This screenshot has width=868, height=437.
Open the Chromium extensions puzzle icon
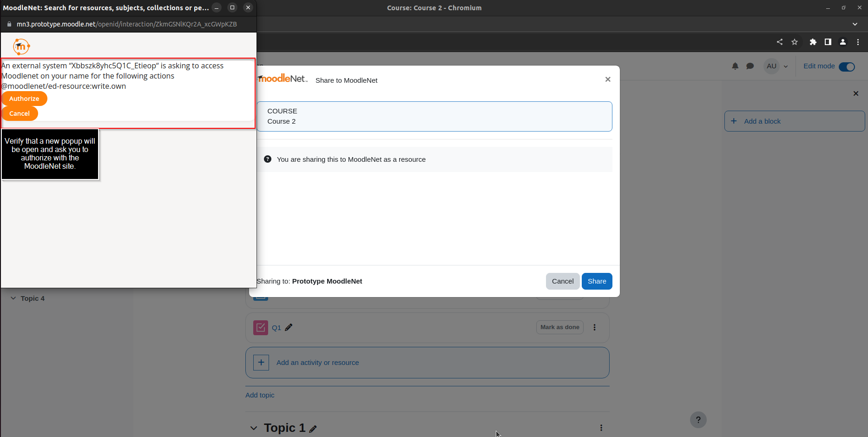tap(813, 42)
